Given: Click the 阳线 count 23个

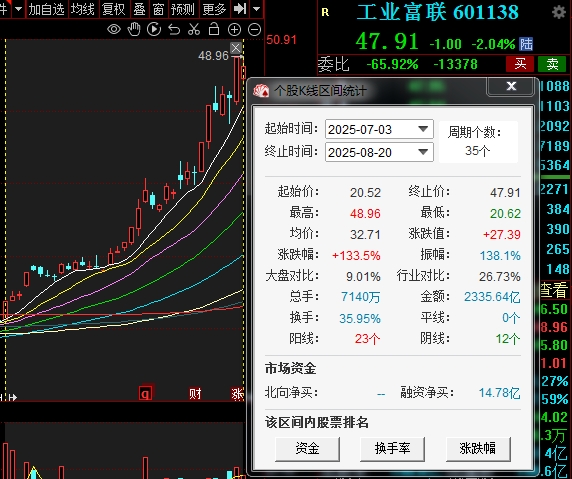Looking at the screenshot, I should 367,339.
